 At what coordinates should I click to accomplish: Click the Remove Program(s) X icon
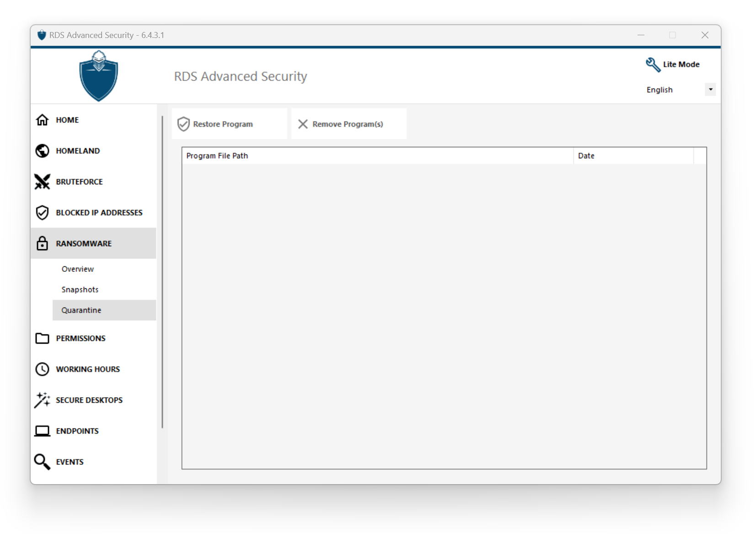click(x=303, y=124)
